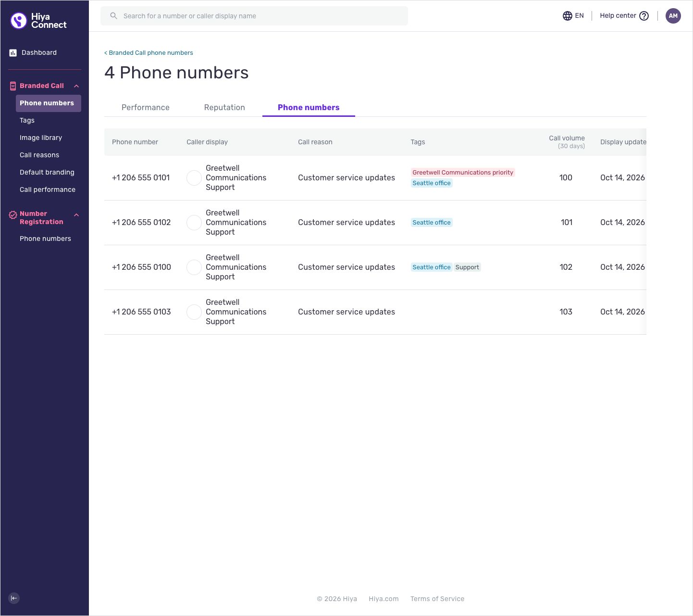
Task: Open Call reasons in sidebar
Action: pyautogui.click(x=39, y=155)
